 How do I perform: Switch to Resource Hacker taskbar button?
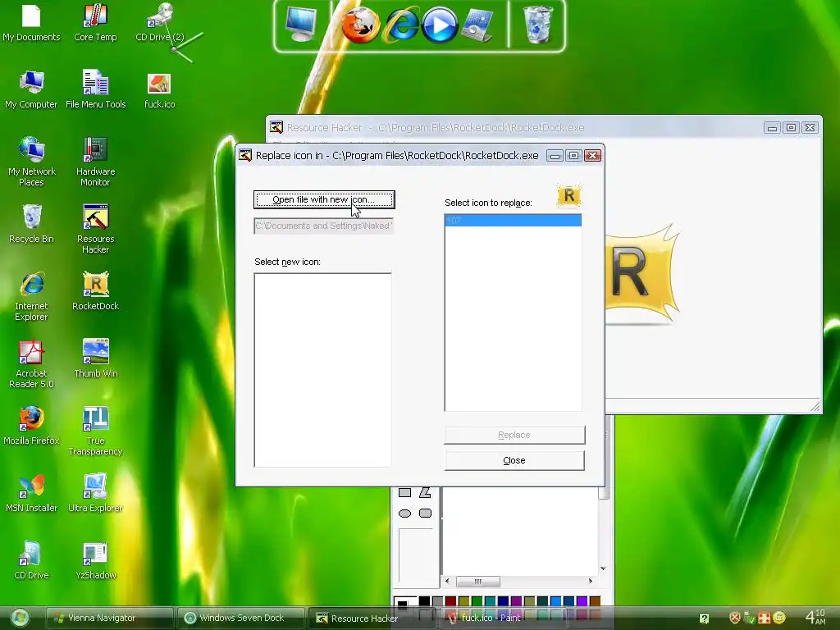point(373,619)
